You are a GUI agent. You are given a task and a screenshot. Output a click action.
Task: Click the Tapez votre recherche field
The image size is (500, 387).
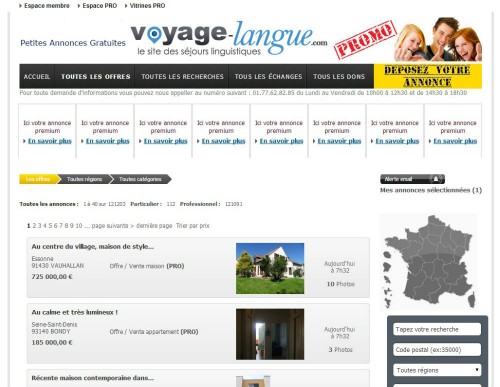[x=437, y=329]
